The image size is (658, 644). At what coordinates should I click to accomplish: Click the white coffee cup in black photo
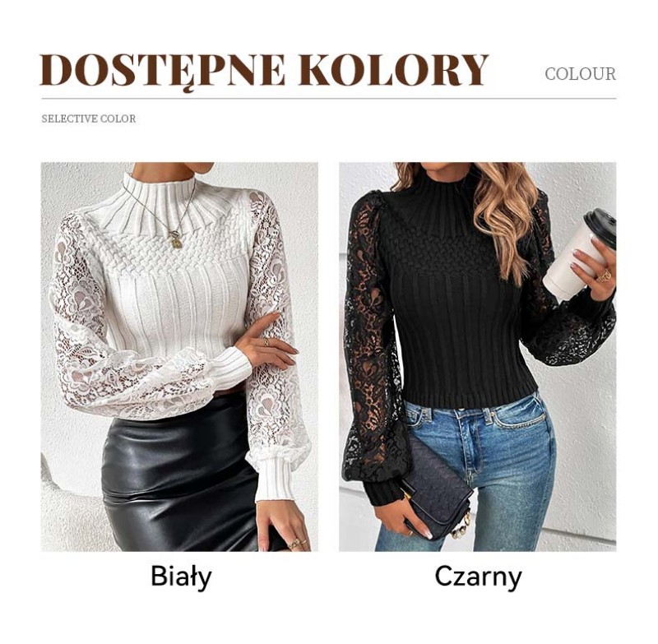[579, 256]
